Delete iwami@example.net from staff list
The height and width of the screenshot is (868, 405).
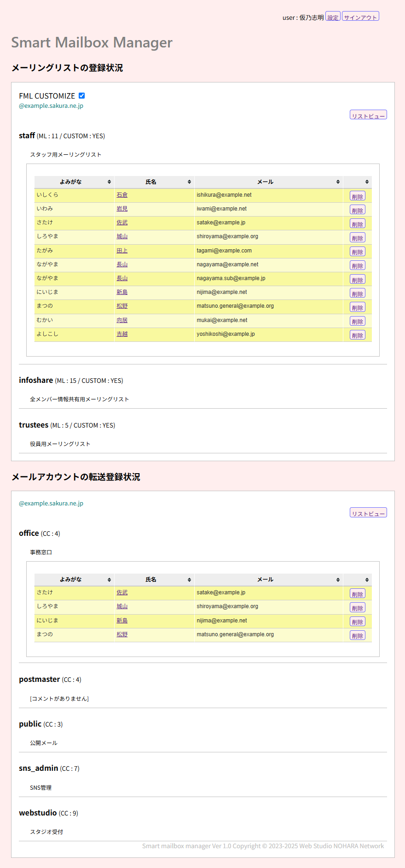358,210
